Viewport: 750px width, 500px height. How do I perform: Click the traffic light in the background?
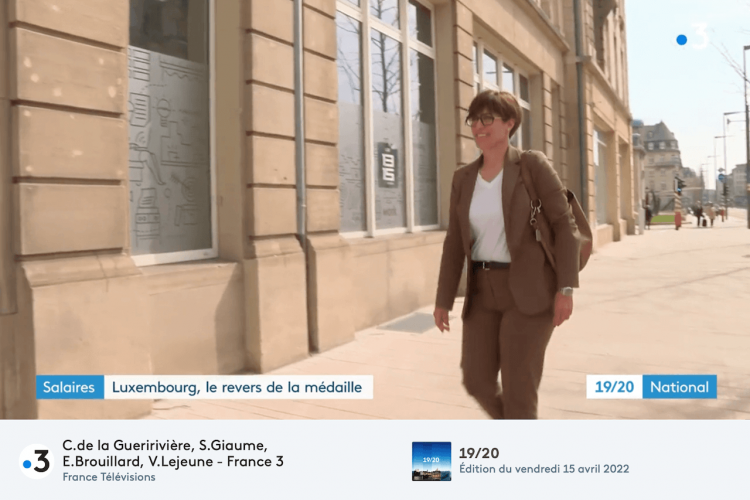point(679,186)
